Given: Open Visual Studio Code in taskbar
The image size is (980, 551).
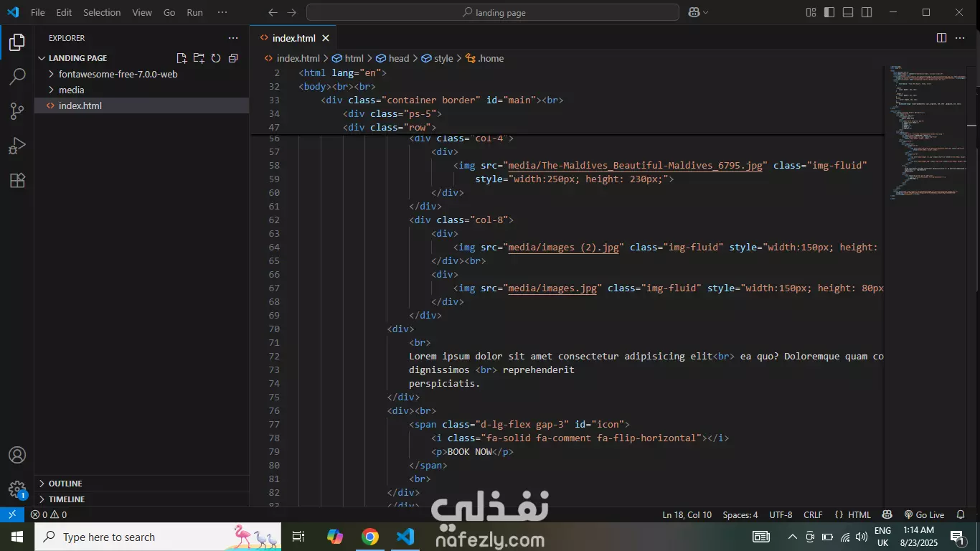Looking at the screenshot, I should [x=405, y=537].
